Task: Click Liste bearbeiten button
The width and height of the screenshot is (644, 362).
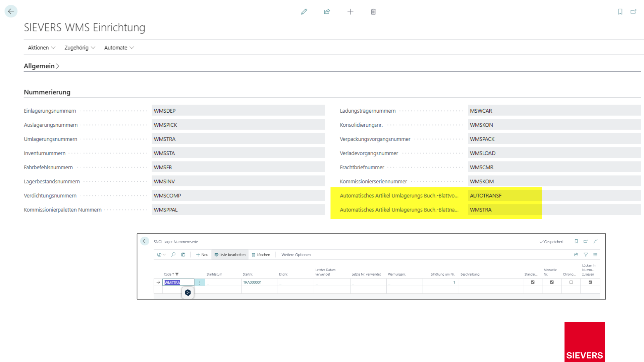Action: click(230, 255)
